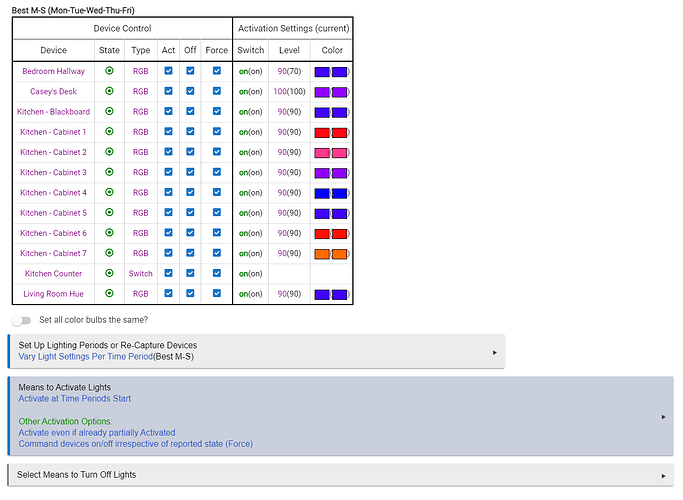Viewport: 683px width, 500px height.
Task: Click Kitchen - Cabinet 2 device name
Action: tap(54, 152)
